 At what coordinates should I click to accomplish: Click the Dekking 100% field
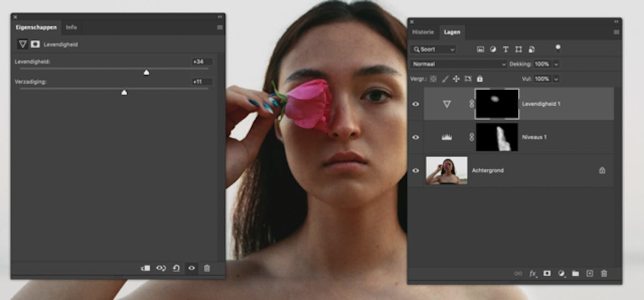542,64
